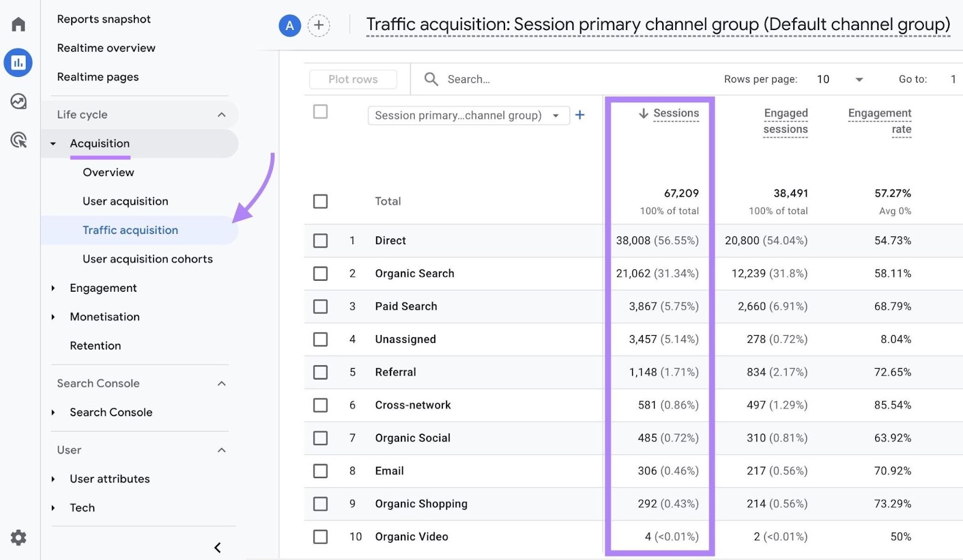Click the blue 'A' comparison chip
The image size is (963, 560).
click(x=290, y=25)
